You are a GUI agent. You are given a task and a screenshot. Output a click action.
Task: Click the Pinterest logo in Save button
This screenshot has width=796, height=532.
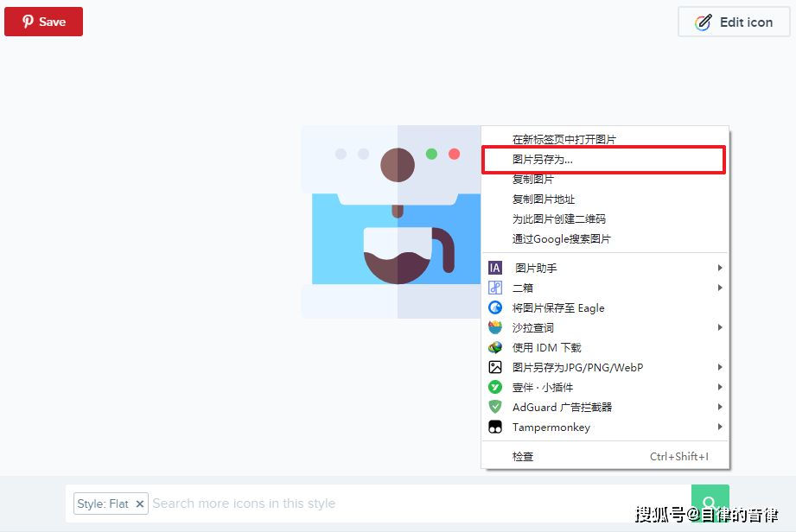[x=28, y=22]
